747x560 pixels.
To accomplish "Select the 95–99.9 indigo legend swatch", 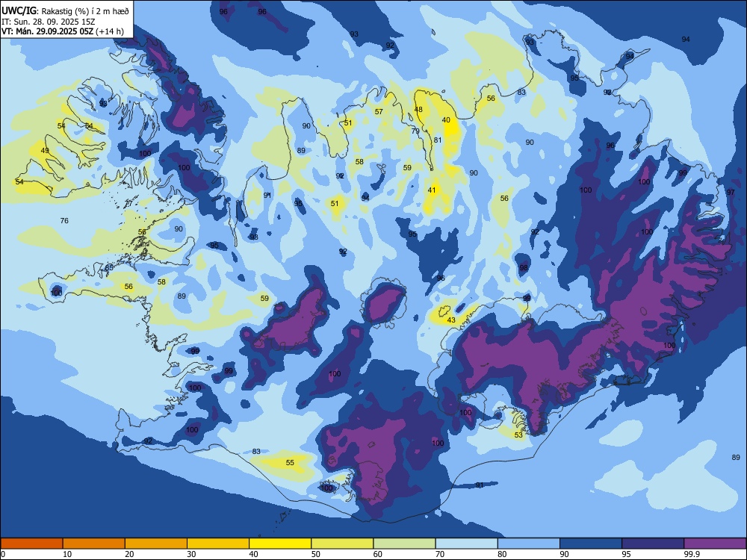I will pos(653,544).
